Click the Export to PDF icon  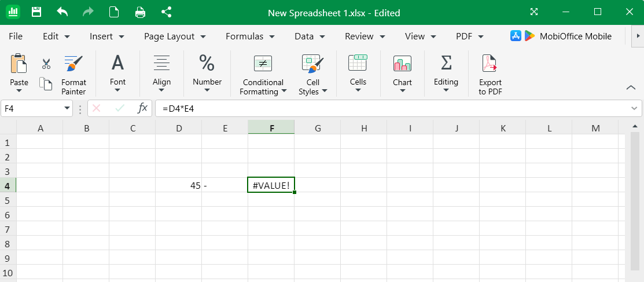(490, 75)
